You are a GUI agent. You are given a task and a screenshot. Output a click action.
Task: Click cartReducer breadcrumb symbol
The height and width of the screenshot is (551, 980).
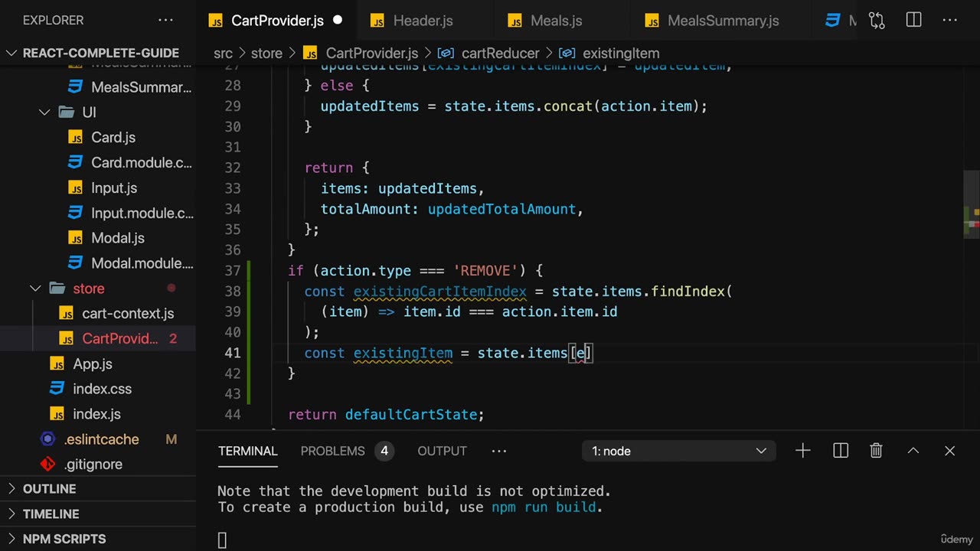point(500,53)
